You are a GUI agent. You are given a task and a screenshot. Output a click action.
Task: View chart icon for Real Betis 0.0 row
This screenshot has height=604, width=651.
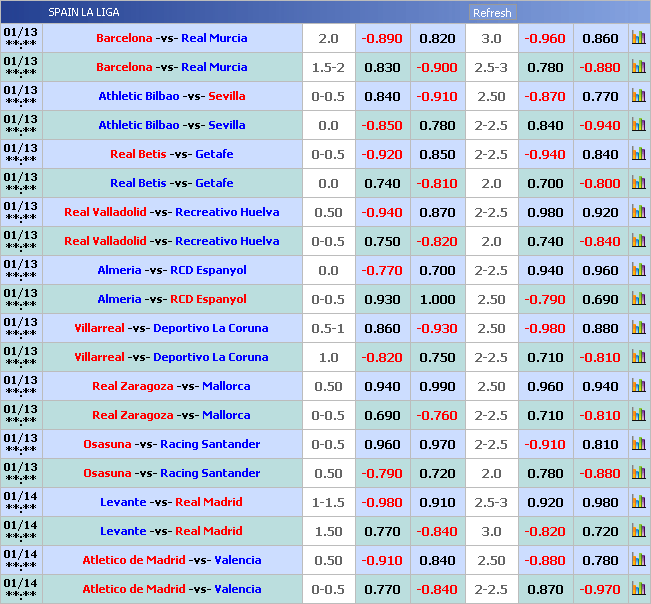638,183
